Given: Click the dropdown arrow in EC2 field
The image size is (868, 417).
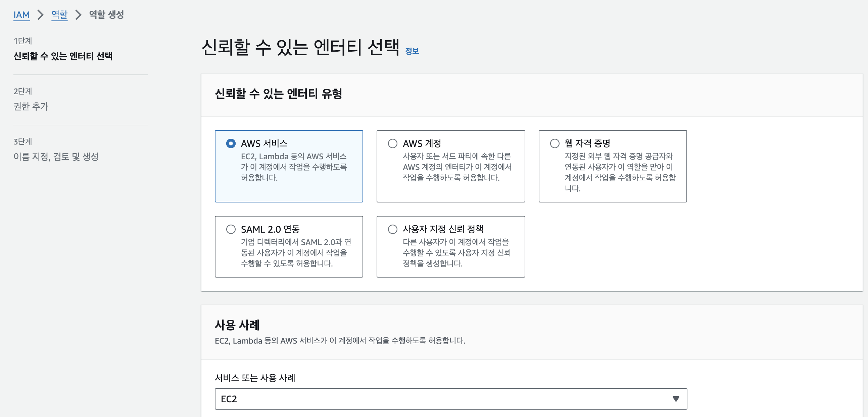Looking at the screenshot, I should (x=676, y=399).
